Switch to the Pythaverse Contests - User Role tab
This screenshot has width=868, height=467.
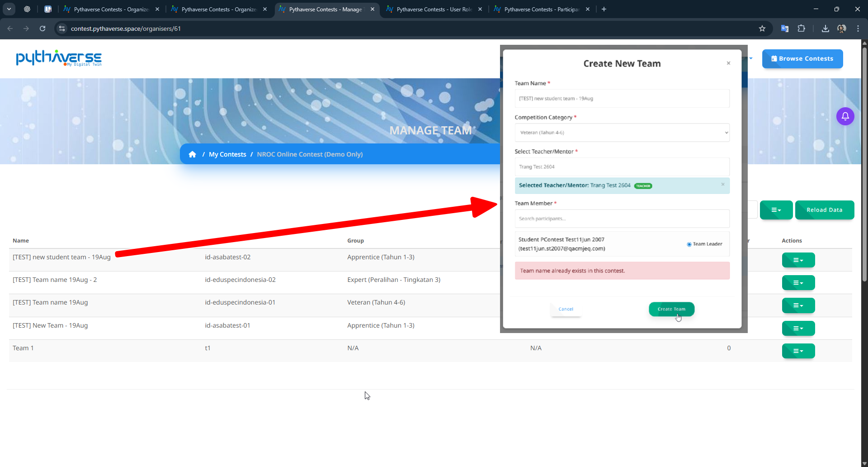434,9
